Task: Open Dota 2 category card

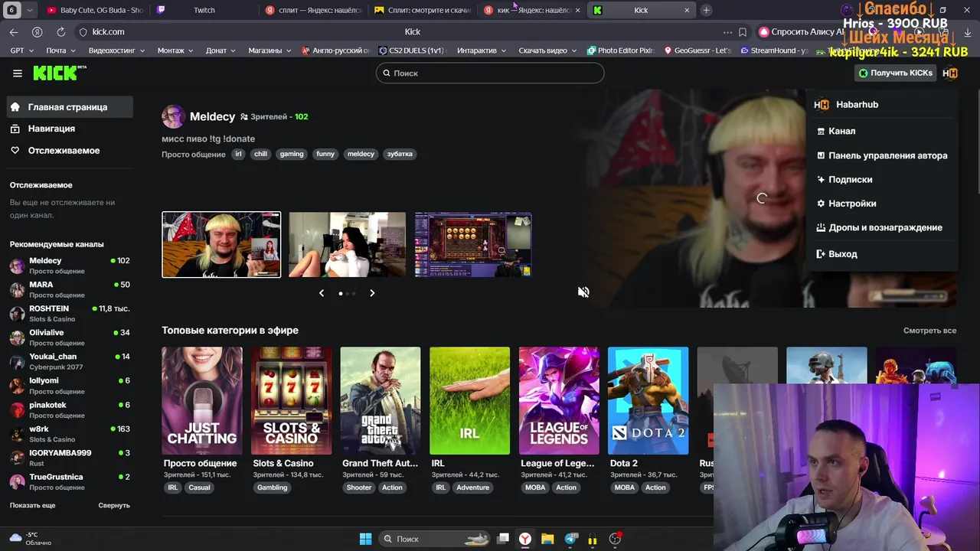Action: (x=648, y=401)
